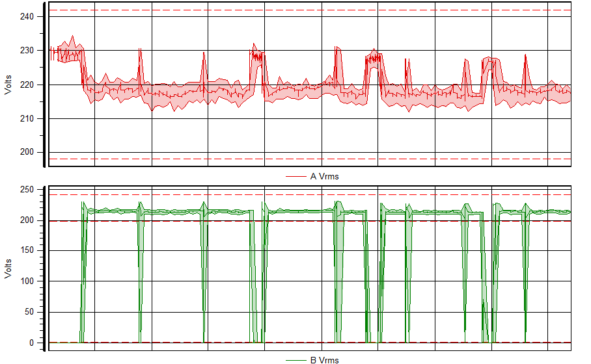Click the 240 tick on upper chart axis
Image resolution: width=591 pixels, height=364 pixels.
coord(27,16)
